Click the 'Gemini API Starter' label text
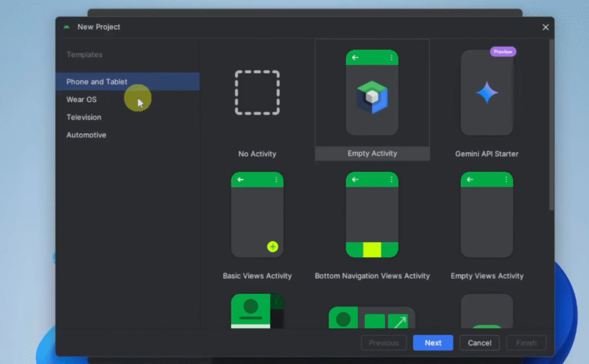Image resolution: width=589 pixels, height=364 pixels. point(487,154)
